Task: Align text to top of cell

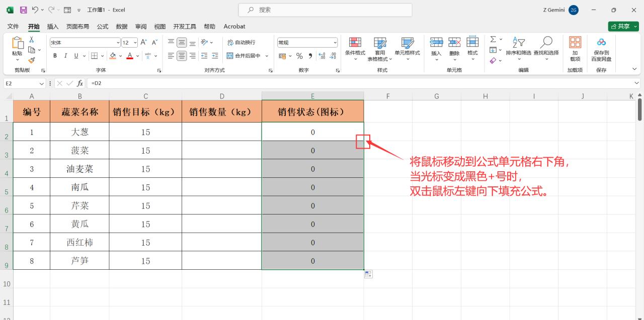Action: (171, 43)
